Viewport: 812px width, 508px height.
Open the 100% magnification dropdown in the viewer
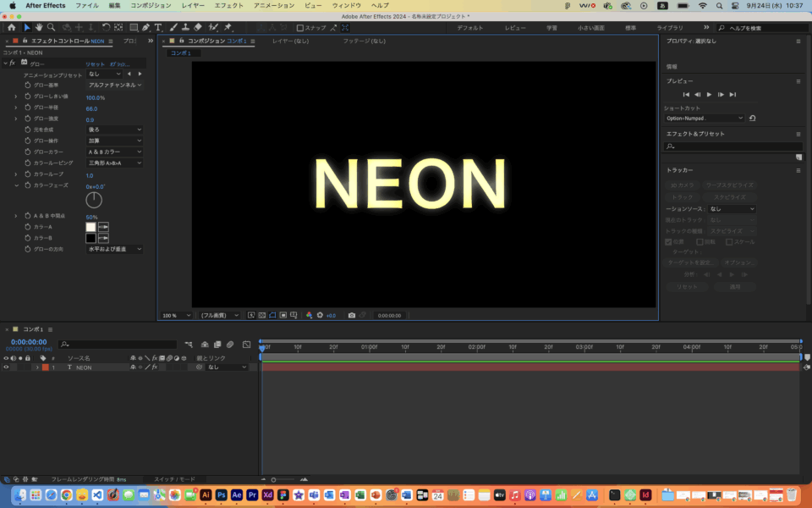pyautogui.click(x=177, y=315)
